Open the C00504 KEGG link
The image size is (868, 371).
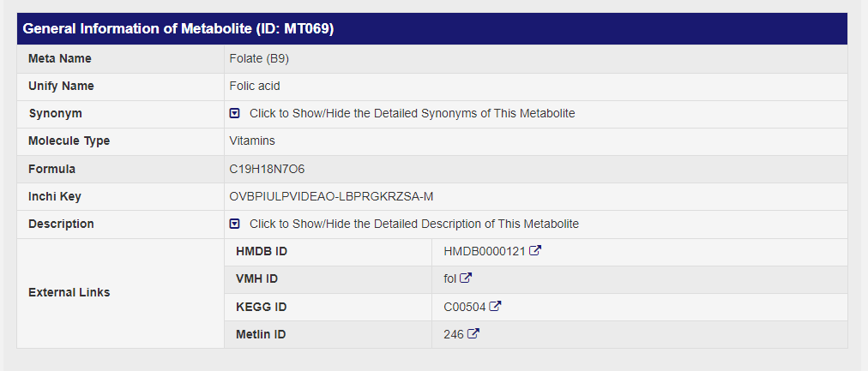(464, 307)
